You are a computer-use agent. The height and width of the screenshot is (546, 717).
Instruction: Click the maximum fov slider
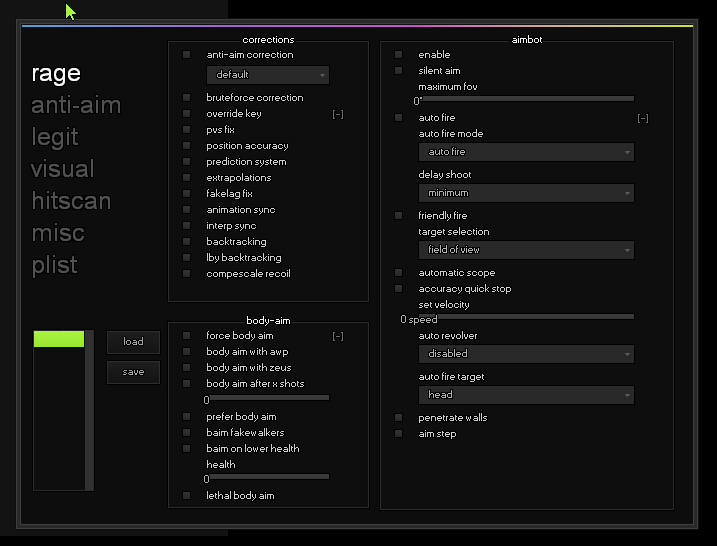[x=526, y=98]
